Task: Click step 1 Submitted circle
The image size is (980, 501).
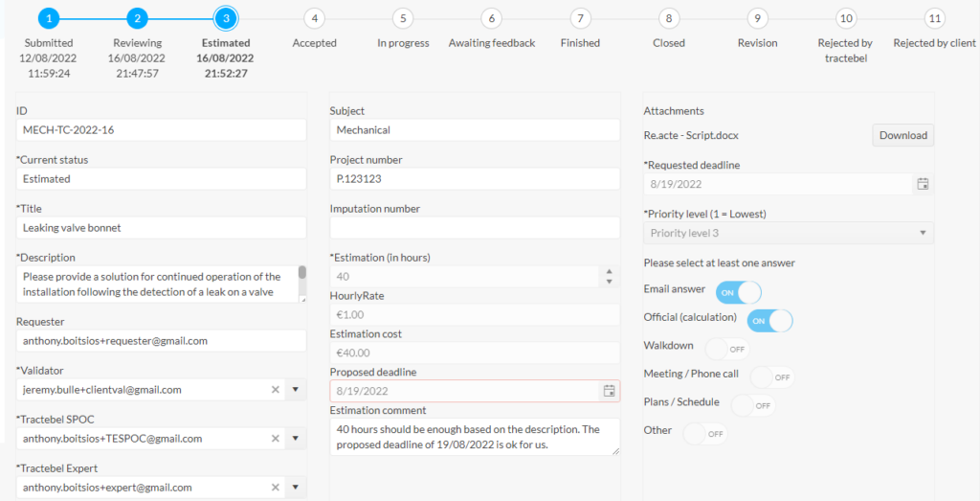Action: 49,19
